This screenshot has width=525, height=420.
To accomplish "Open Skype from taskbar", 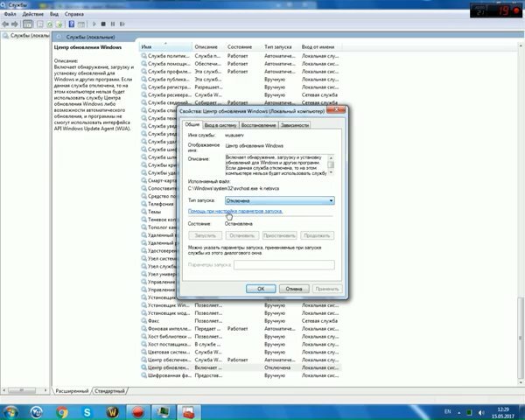I will 87,412.
